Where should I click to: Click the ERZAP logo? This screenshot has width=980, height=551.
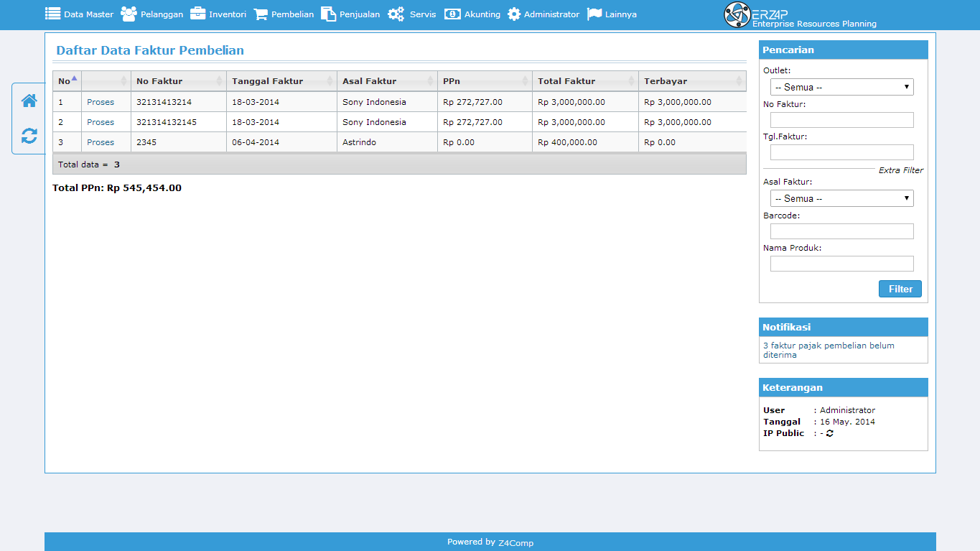tap(800, 14)
